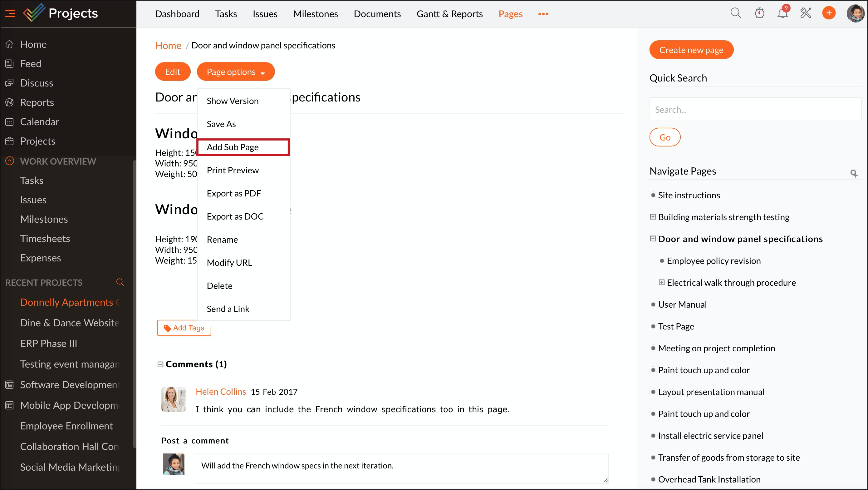Screen dimensions: 868x490
Task: Open notifications bell icon
Action: coord(782,13)
